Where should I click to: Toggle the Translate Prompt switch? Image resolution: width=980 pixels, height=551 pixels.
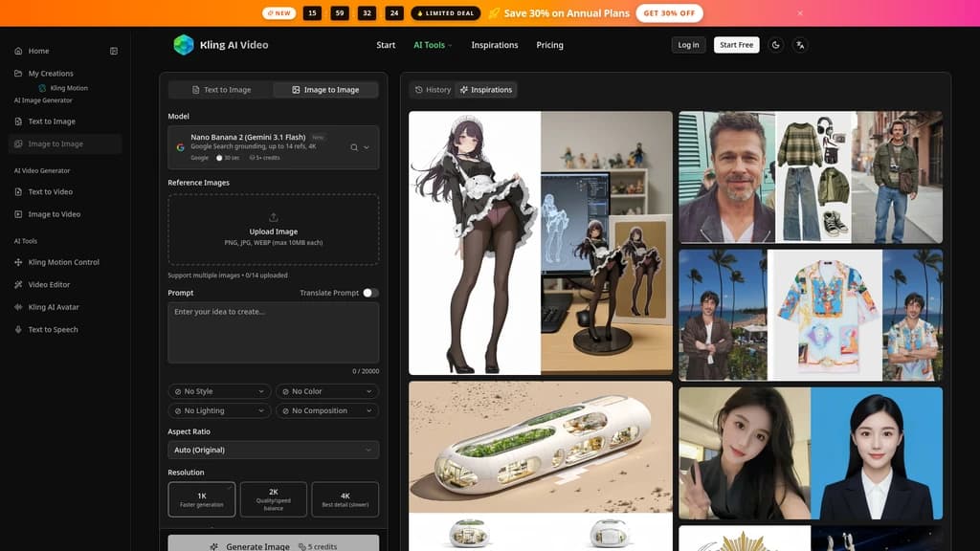tap(370, 293)
